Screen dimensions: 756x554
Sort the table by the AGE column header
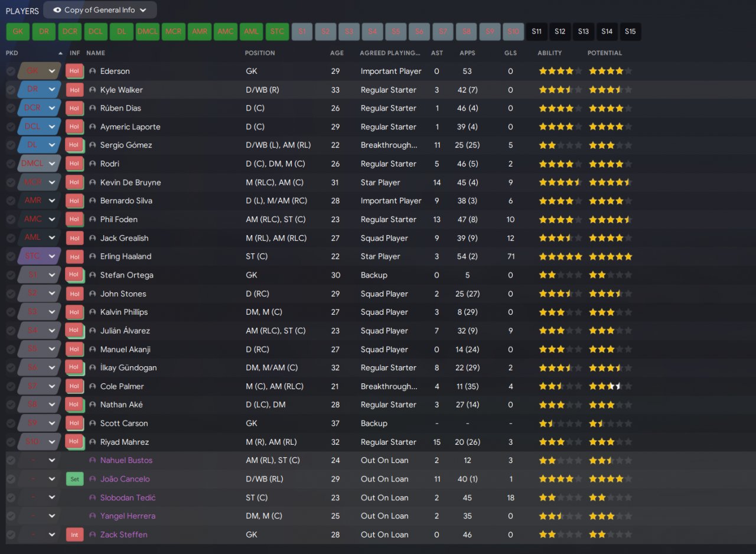[337, 53]
